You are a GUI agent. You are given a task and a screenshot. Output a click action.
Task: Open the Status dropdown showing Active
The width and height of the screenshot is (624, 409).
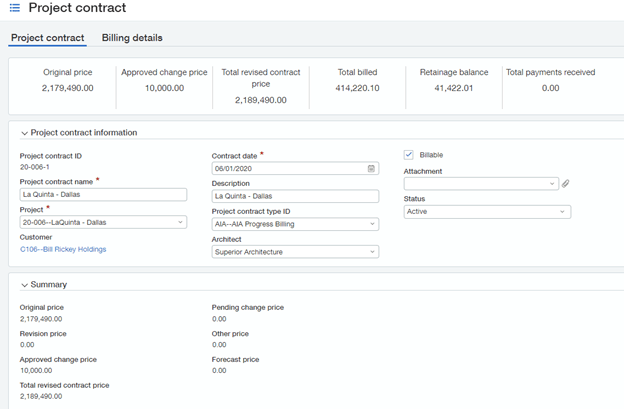[564, 212]
